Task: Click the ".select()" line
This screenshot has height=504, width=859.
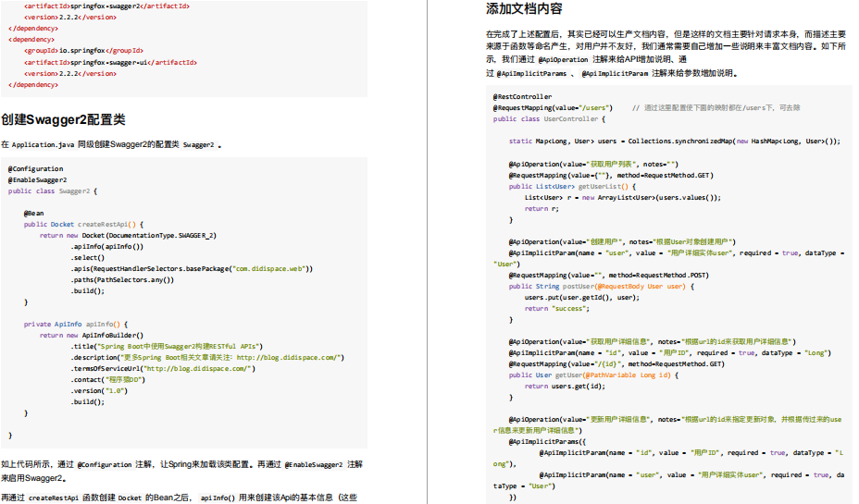Action: tap(87, 258)
